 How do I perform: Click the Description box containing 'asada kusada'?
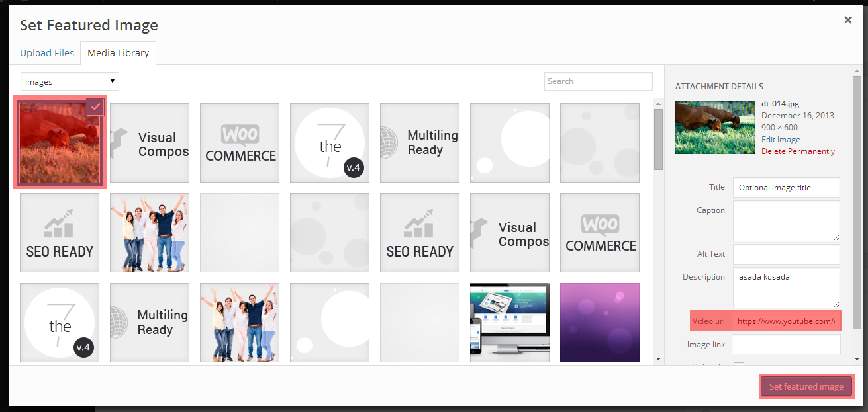tap(786, 287)
